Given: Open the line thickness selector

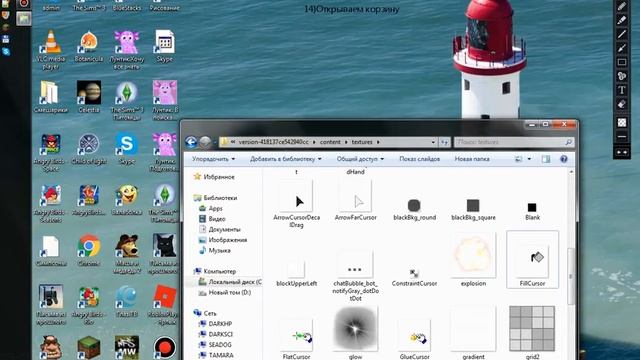Looking at the screenshot, I should point(622,137).
